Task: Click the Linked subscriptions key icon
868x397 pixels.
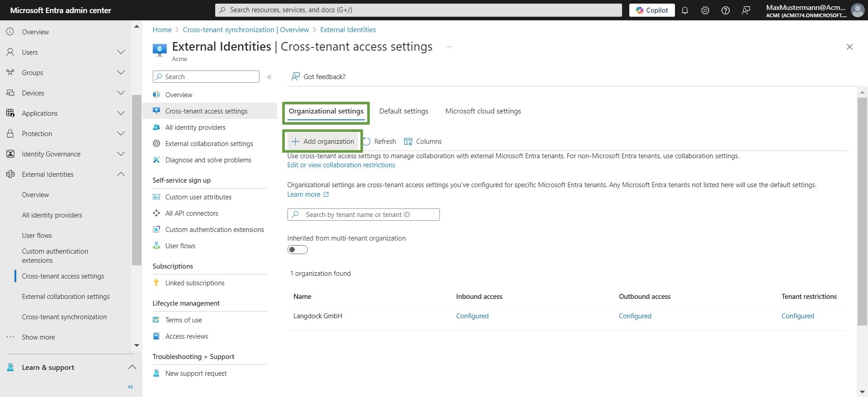Action: tap(156, 283)
